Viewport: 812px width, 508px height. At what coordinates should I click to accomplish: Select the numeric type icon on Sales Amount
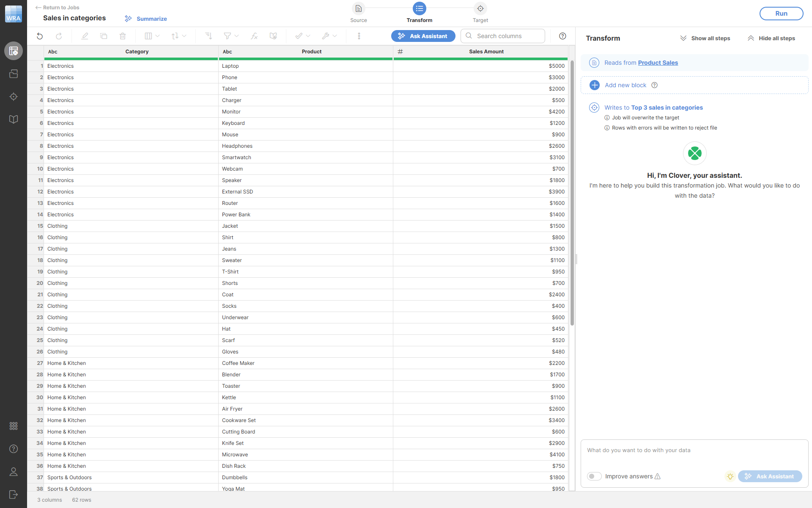pos(400,51)
